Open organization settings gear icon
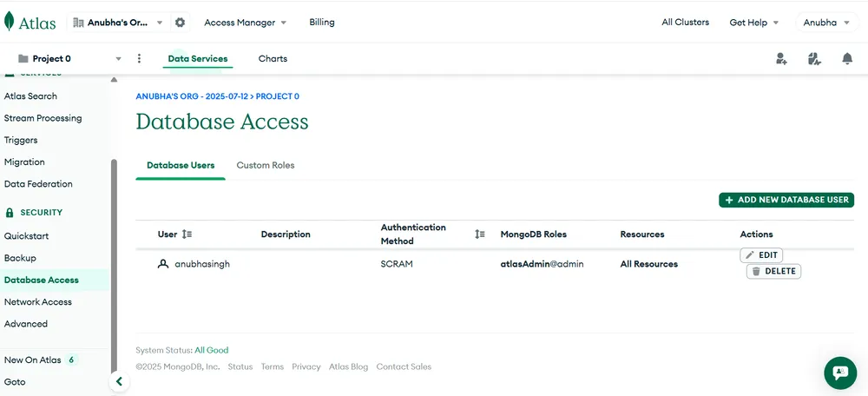868x396 pixels. pos(180,23)
